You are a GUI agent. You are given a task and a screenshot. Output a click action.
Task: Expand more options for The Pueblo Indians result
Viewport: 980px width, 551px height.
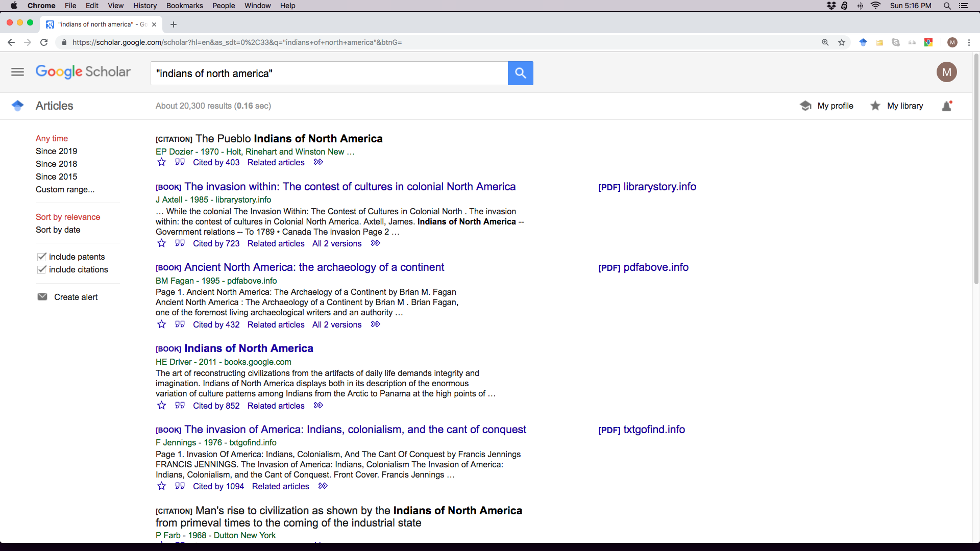(x=318, y=162)
